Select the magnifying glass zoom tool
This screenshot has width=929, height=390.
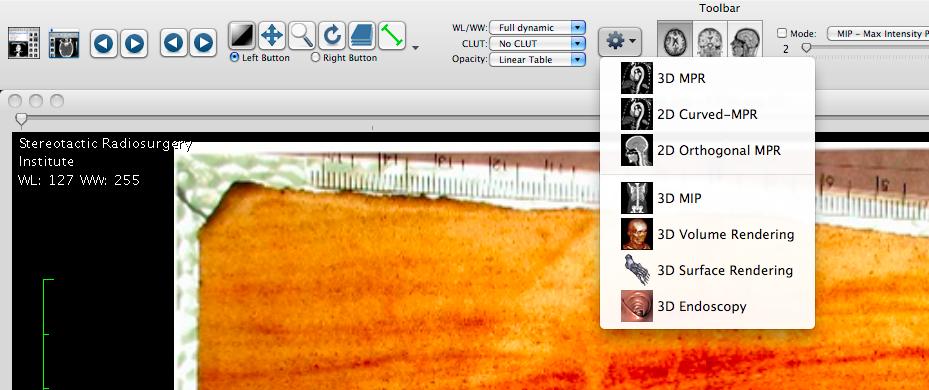(302, 36)
